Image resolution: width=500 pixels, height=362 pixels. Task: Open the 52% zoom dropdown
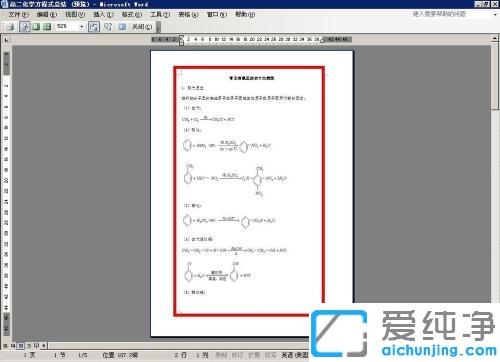pos(82,27)
